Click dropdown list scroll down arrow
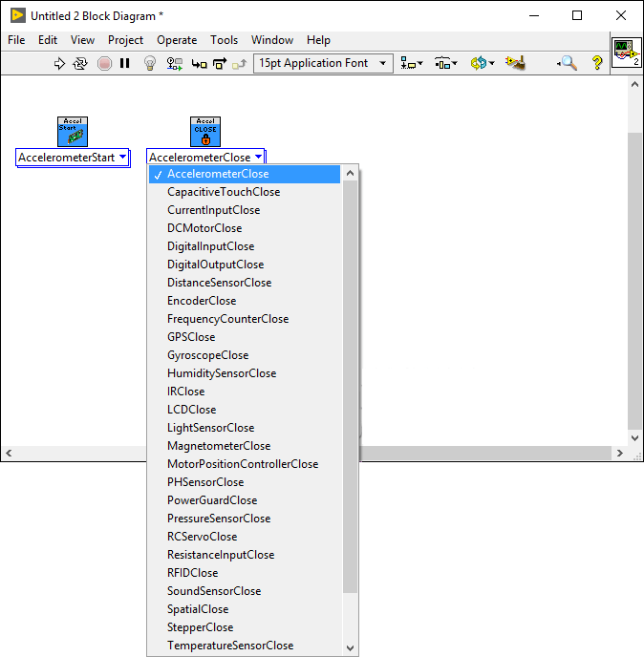The height and width of the screenshot is (657, 644). pyautogui.click(x=350, y=647)
